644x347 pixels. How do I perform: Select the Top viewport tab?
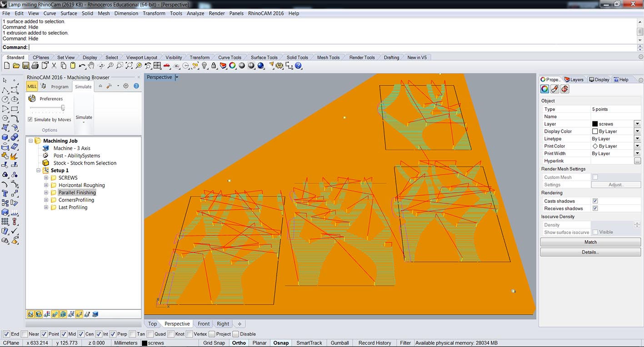pos(152,324)
